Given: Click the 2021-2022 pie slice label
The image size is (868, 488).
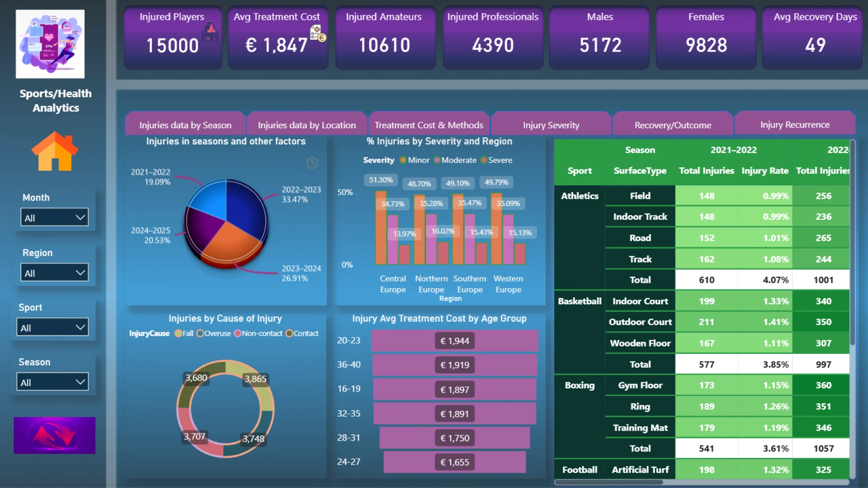Looking at the screenshot, I should pyautogui.click(x=151, y=177).
